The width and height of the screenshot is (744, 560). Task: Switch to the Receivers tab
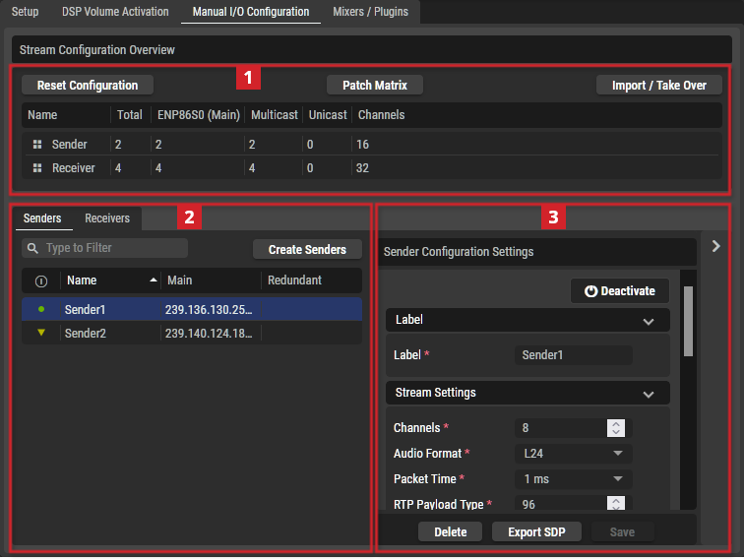(x=107, y=218)
